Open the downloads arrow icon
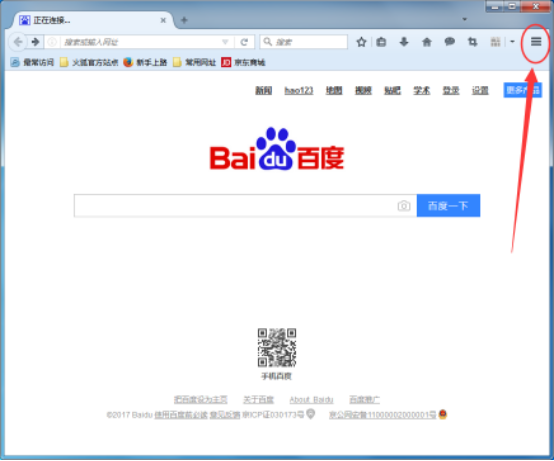Viewport: 554px width, 461px height. coord(404,42)
